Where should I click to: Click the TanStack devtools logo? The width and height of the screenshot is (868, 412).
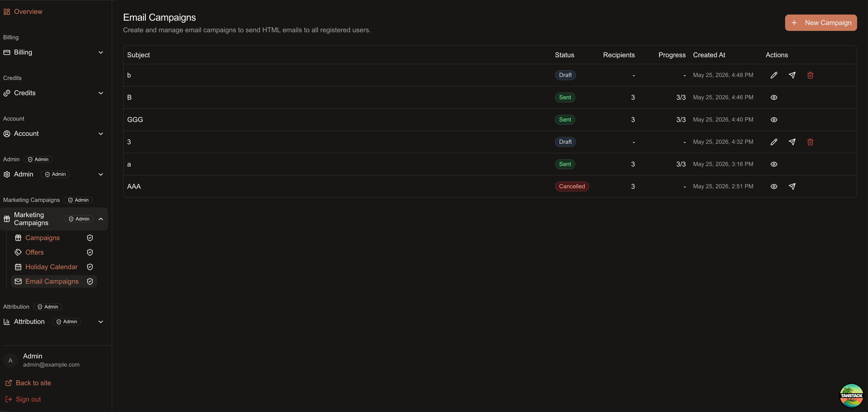pyautogui.click(x=851, y=395)
